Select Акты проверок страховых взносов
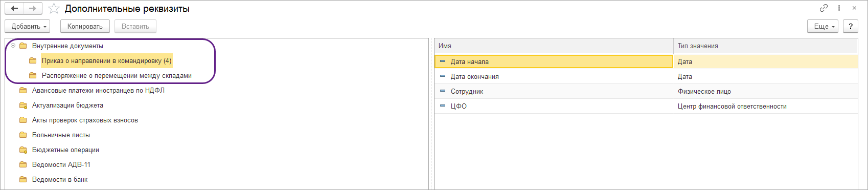The image size is (868, 190). coord(85,120)
